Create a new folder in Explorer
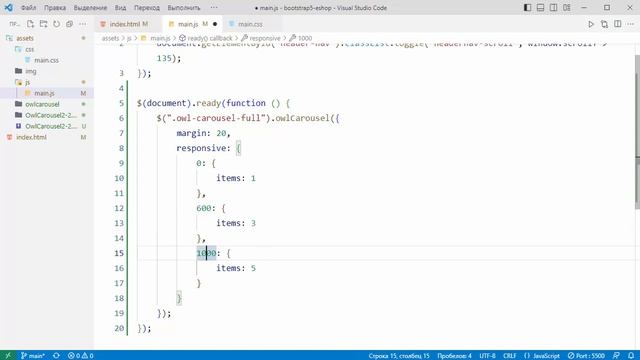The width and height of the screenshot is (640, 360). point(43,24)
